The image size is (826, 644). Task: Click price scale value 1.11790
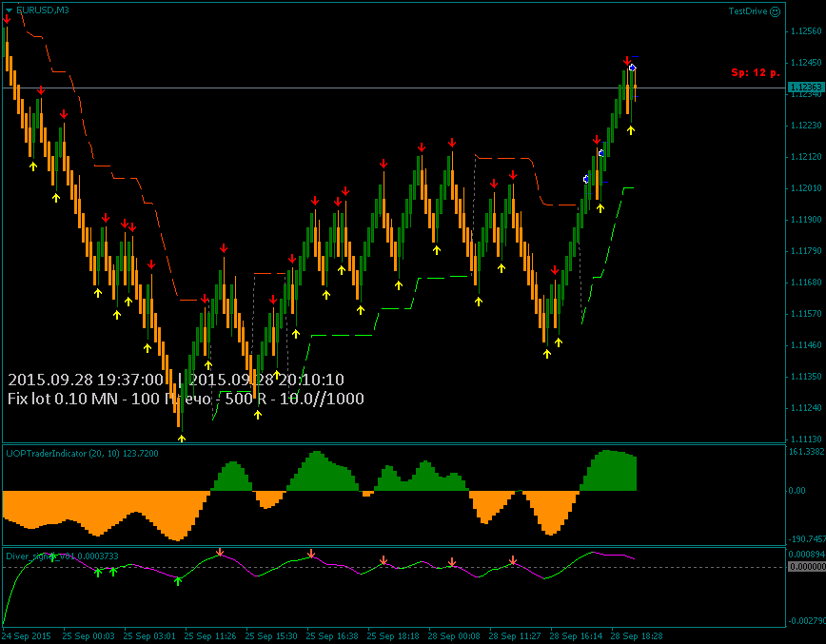point(806,251)
